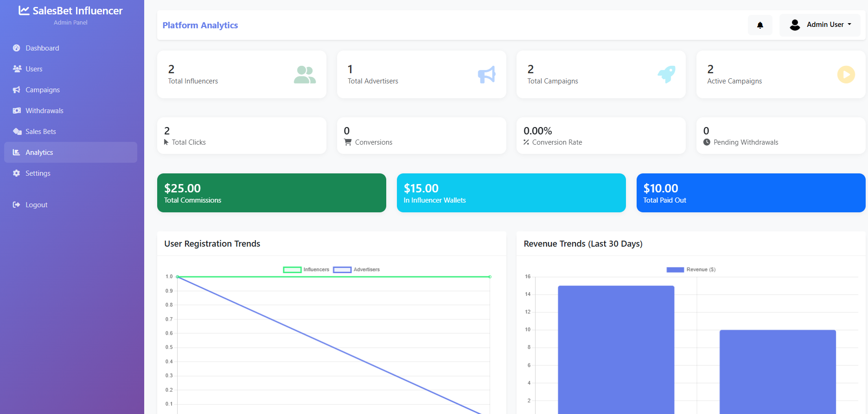This screenshot has height=414, width=868.
Task: Toggle the Advertisers legend swatch
Action: click(x=342, y=270)
